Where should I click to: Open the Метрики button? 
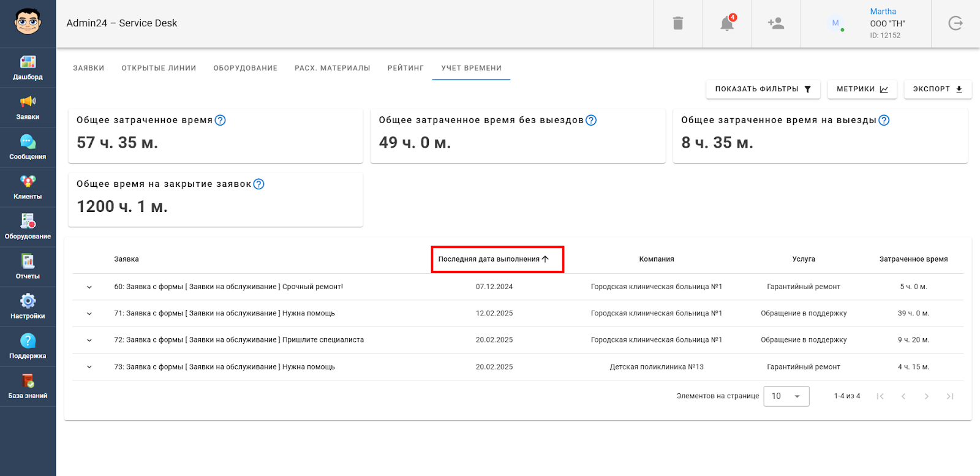coord(862,89)
